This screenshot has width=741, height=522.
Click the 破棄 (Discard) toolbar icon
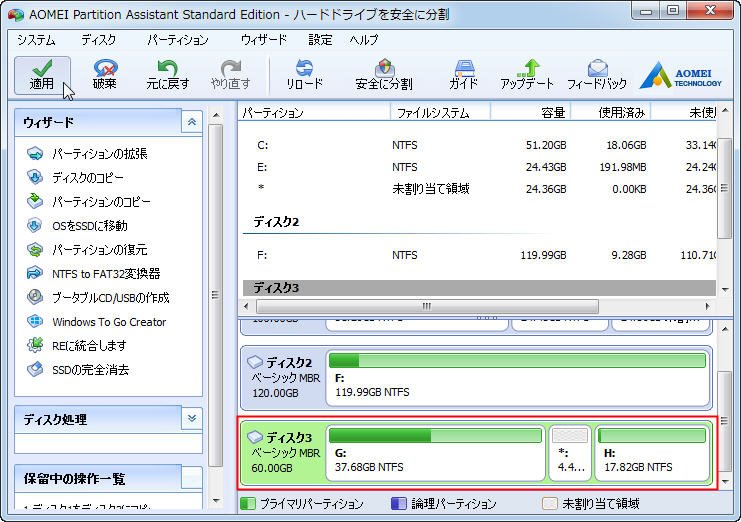coord(104,75)
